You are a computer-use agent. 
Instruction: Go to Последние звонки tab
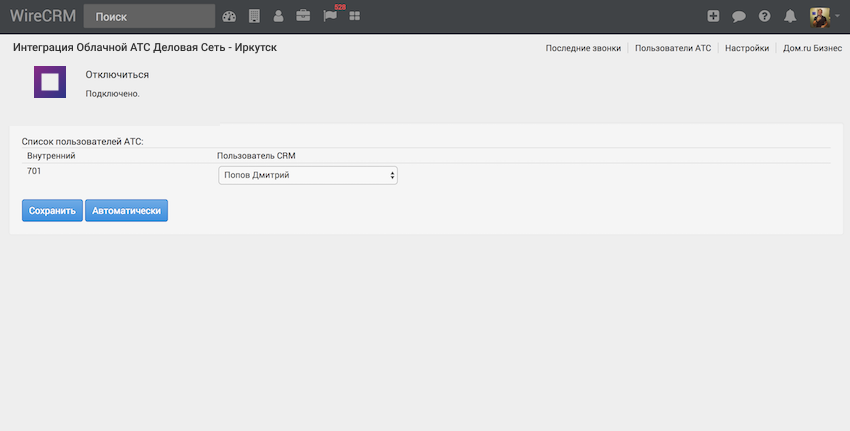tap(583, 48)
